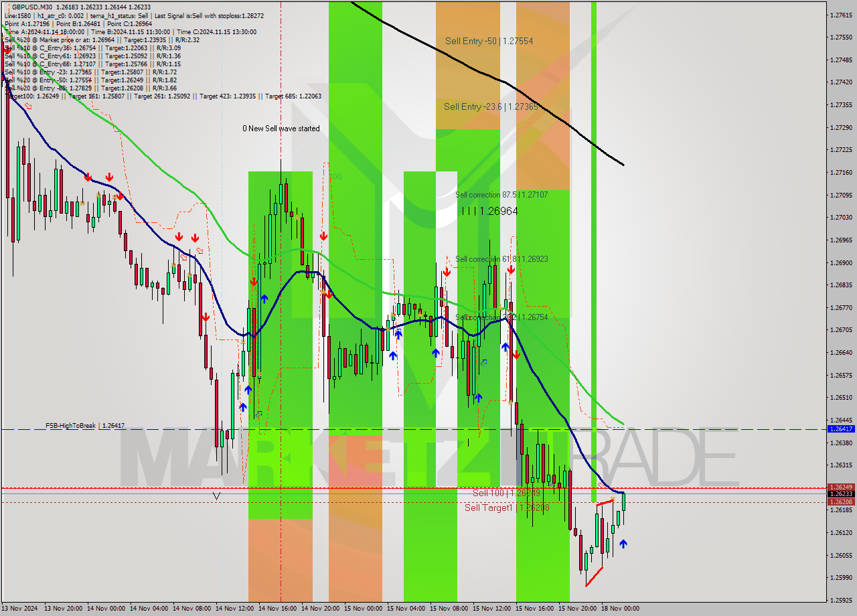Click the current price 1.26233 tag
This screenshot has height=616, width=857.
click(840, 494)
